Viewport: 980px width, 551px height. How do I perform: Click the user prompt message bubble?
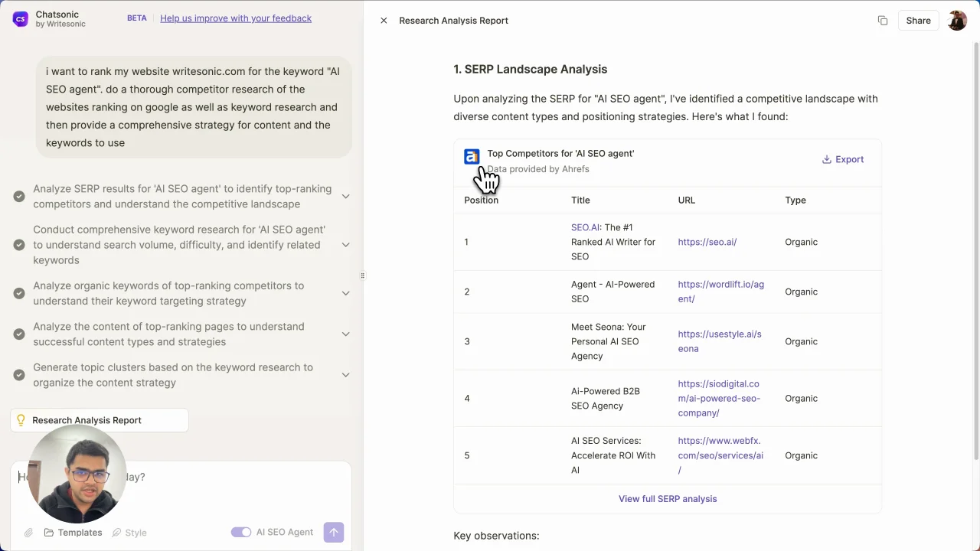coord(193,107)
